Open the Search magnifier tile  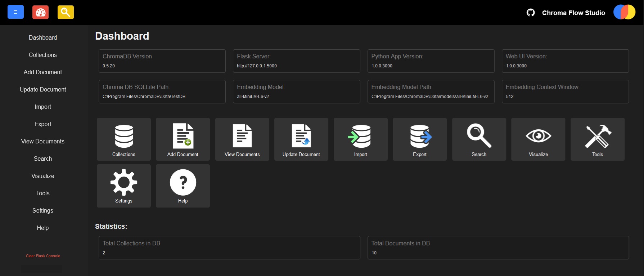[x=479, y=139]
